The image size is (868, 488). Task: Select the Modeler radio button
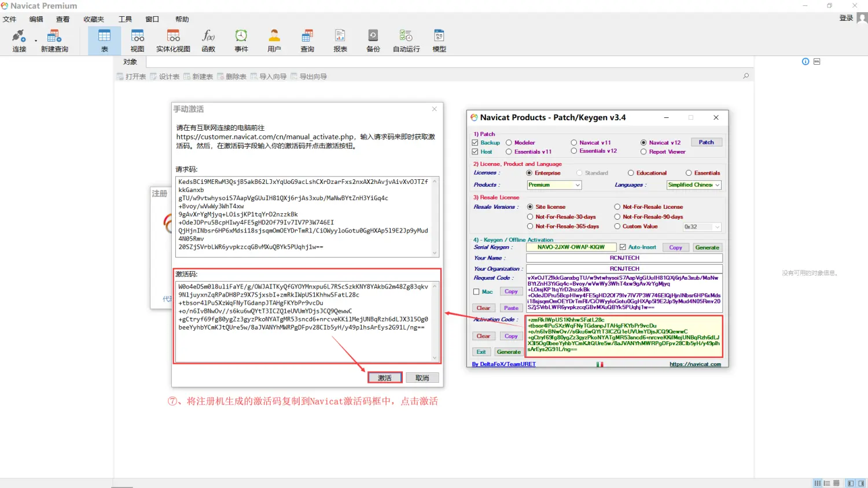[x=509, y=143]
